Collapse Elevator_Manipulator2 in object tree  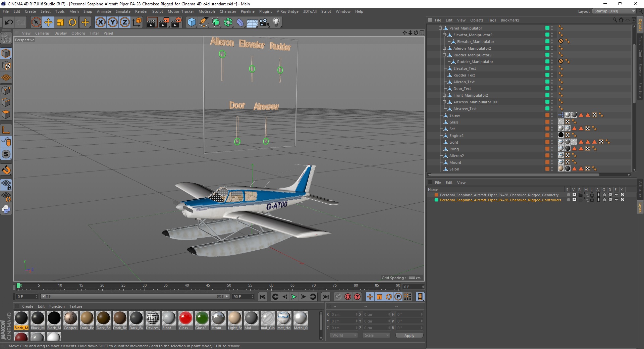(x=444, y=35)
